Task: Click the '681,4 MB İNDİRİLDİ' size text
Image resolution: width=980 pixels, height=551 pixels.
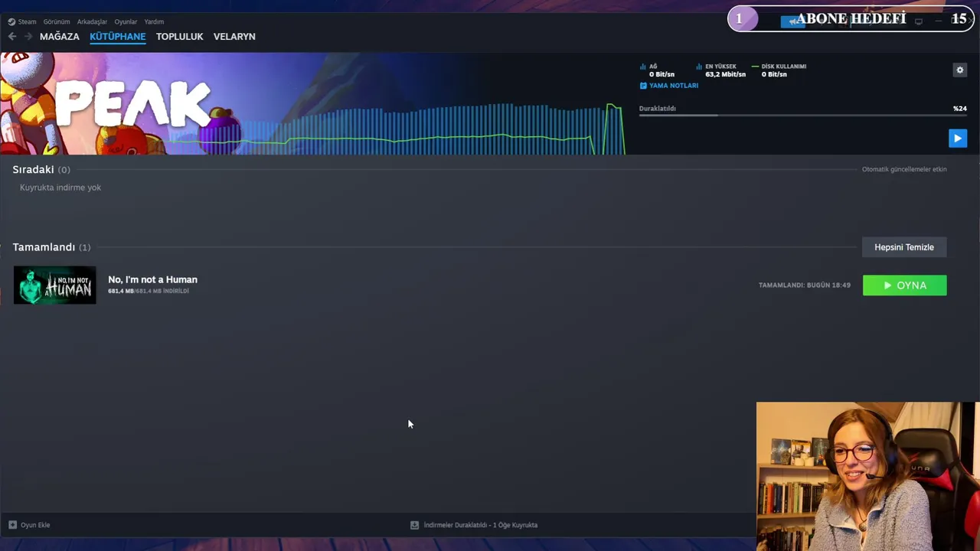Action: pos(149,292)
